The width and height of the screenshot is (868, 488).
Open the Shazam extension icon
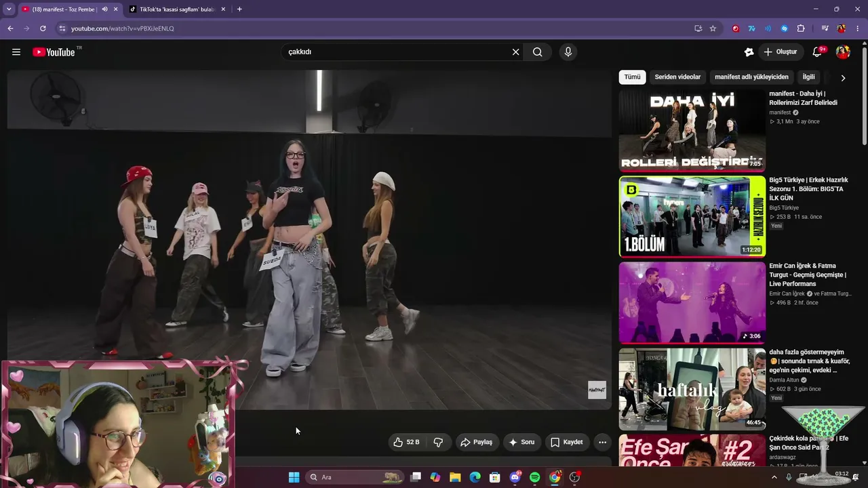(785, 28)
